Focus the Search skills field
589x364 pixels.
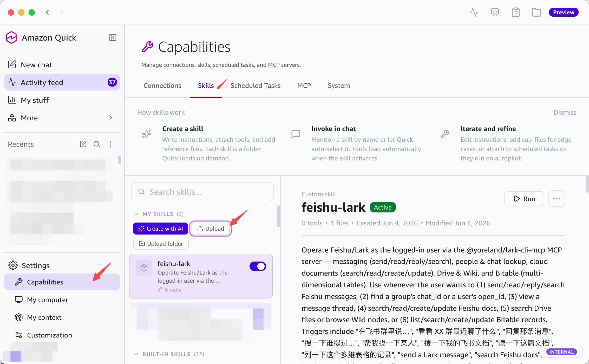202,192
